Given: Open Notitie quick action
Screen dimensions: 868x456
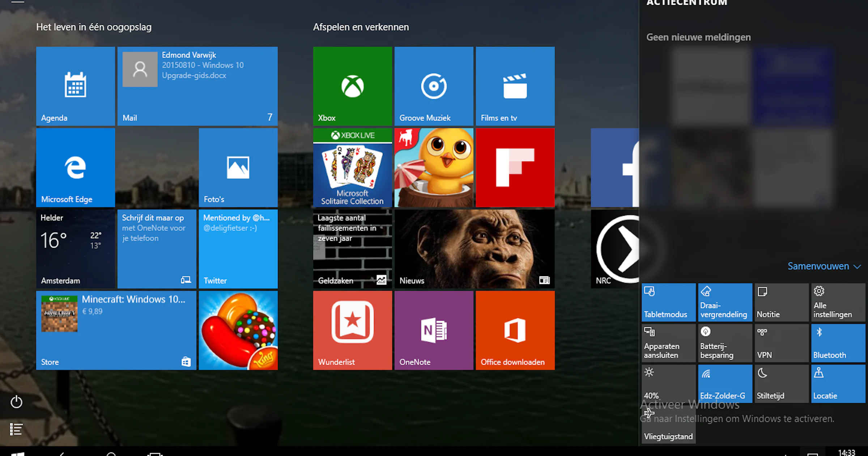Looking at the screenshot, I should pos(782,303).
